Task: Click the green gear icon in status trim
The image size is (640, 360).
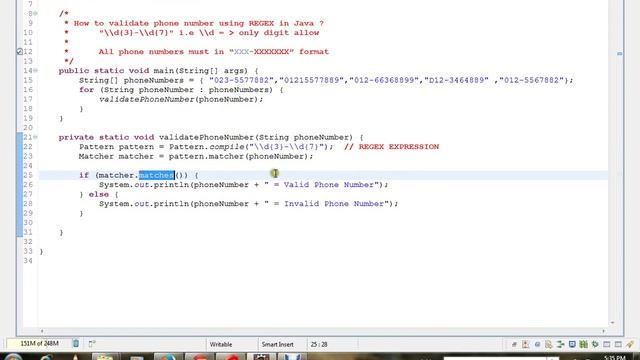Action: pyautogui.click(x=595, y=344)
